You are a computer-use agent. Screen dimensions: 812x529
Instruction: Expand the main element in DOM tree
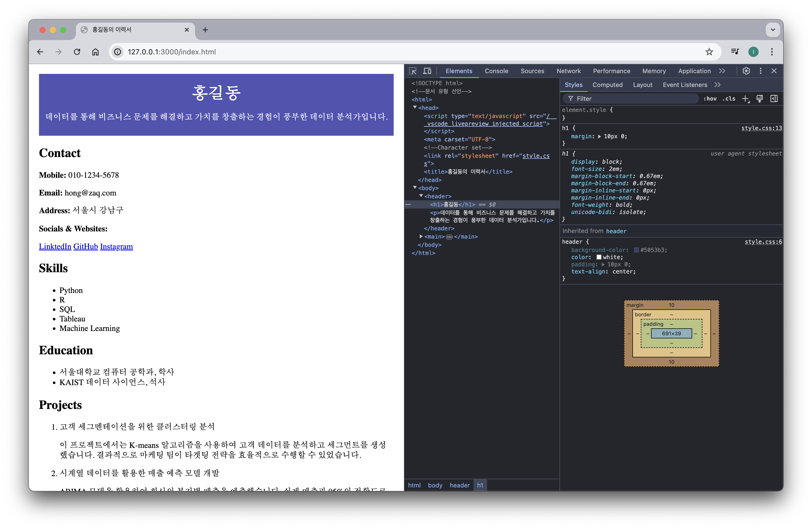click(x=421, y=236)
